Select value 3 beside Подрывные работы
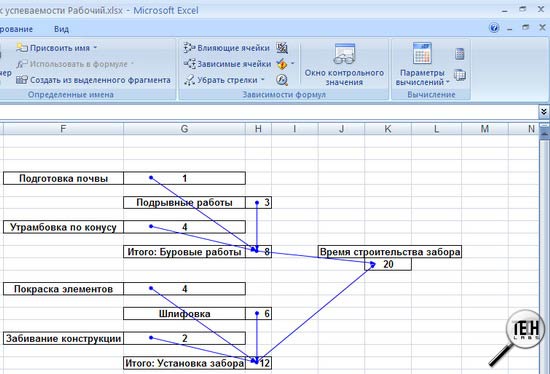This screenshot has height=374, width=550. 259,202
